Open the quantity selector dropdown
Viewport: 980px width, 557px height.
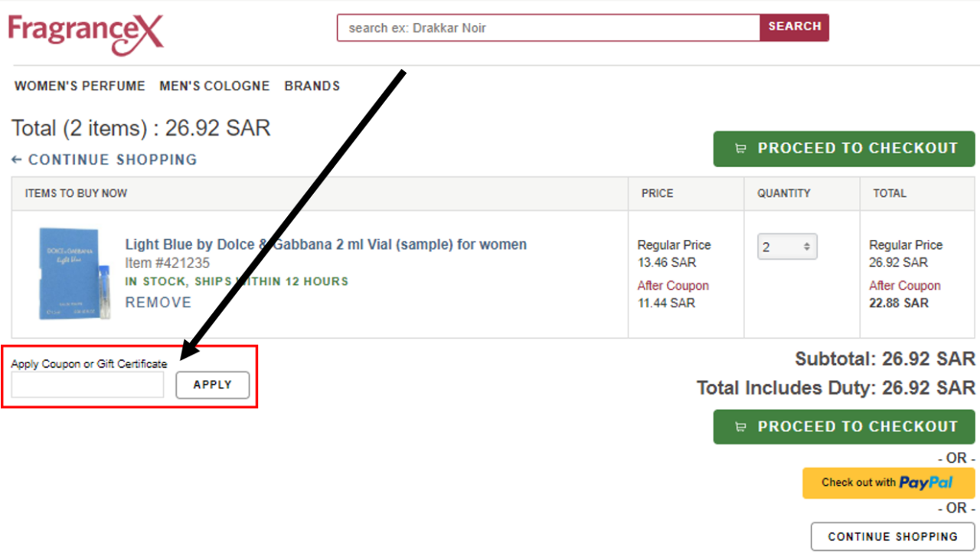(786, 246)
